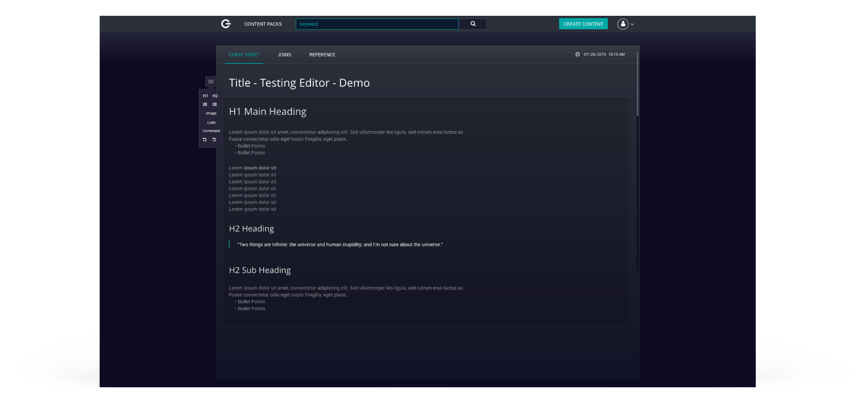868x410 pixels.
Task: Switch to the Joins tab
Action: (284, 55)
